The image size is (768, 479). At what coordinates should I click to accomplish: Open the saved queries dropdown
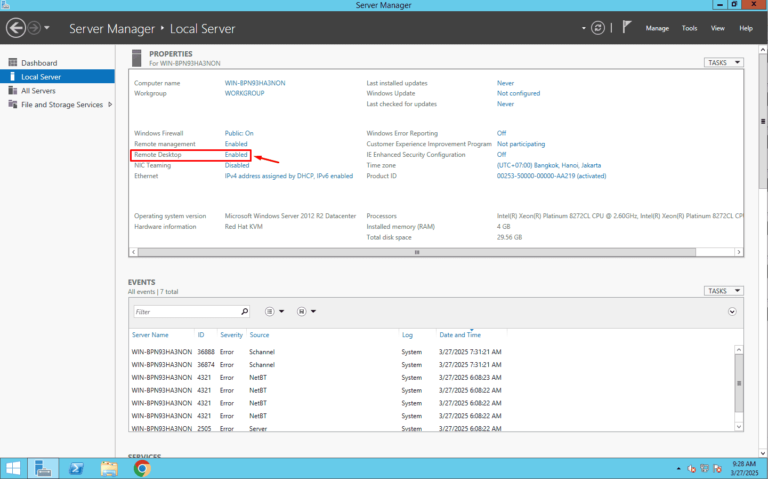(x=307, y=311)
